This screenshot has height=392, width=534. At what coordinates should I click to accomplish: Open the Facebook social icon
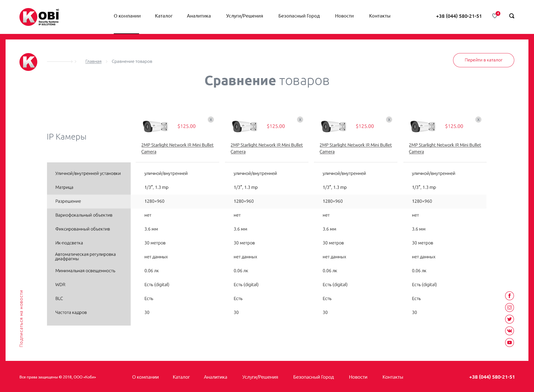pyautogui.click(x=509, y=296)
